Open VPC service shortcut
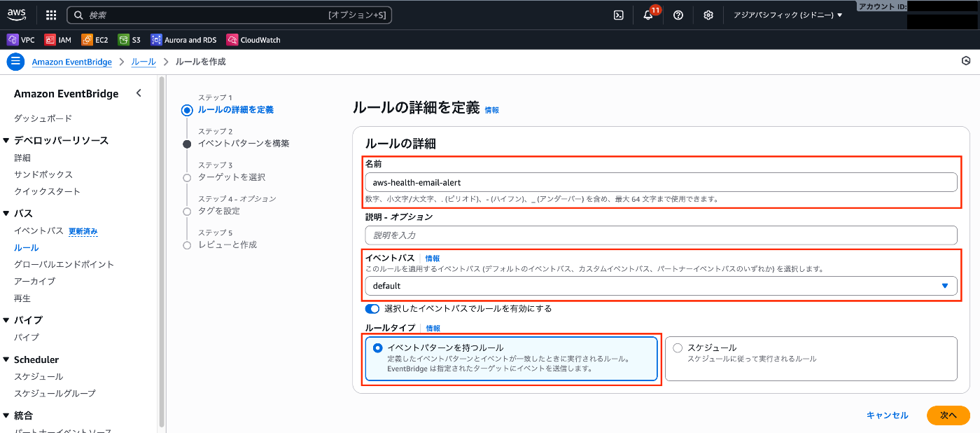This screenshot has height=433, width=980. click(x=21, y=40)
